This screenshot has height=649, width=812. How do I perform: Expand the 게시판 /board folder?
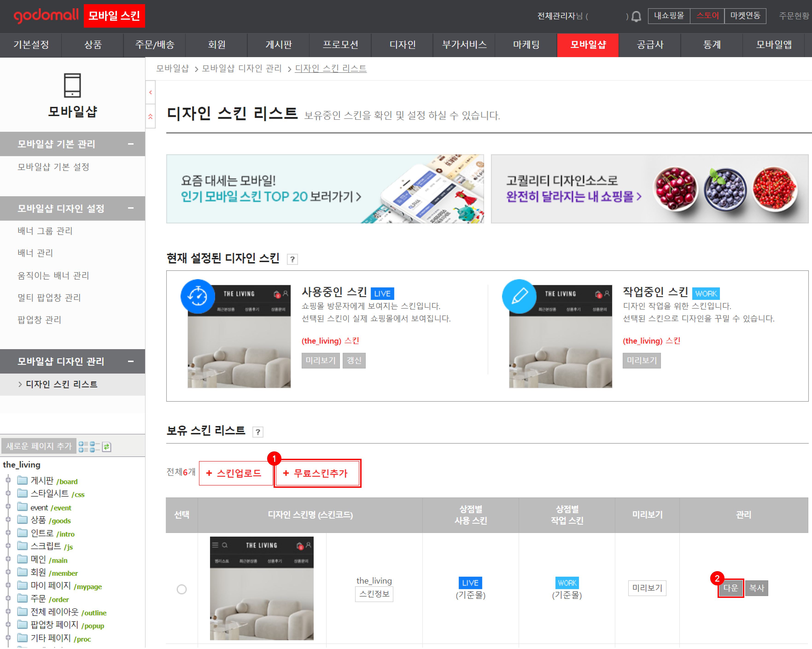pos(8,480)
